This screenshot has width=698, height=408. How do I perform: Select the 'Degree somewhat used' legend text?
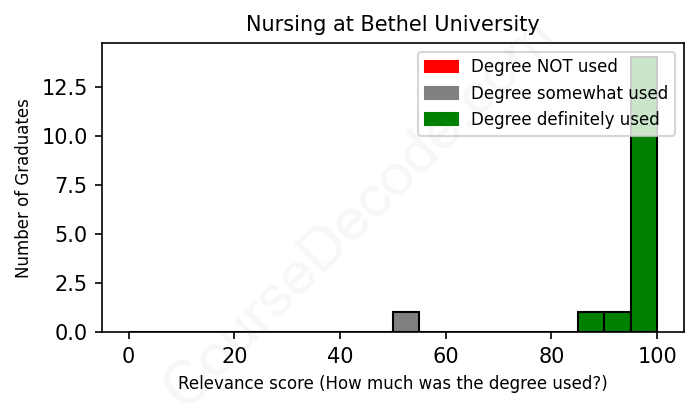[569, 93]
